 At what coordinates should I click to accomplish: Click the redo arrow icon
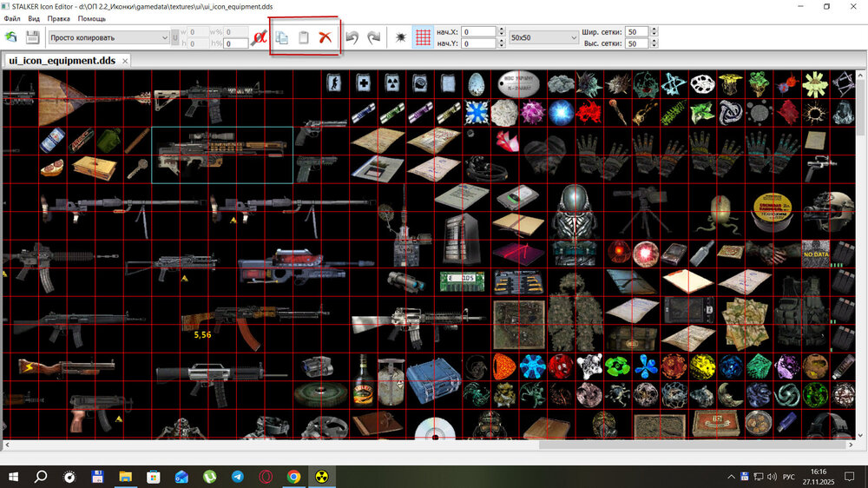click(x=374, y=37)
